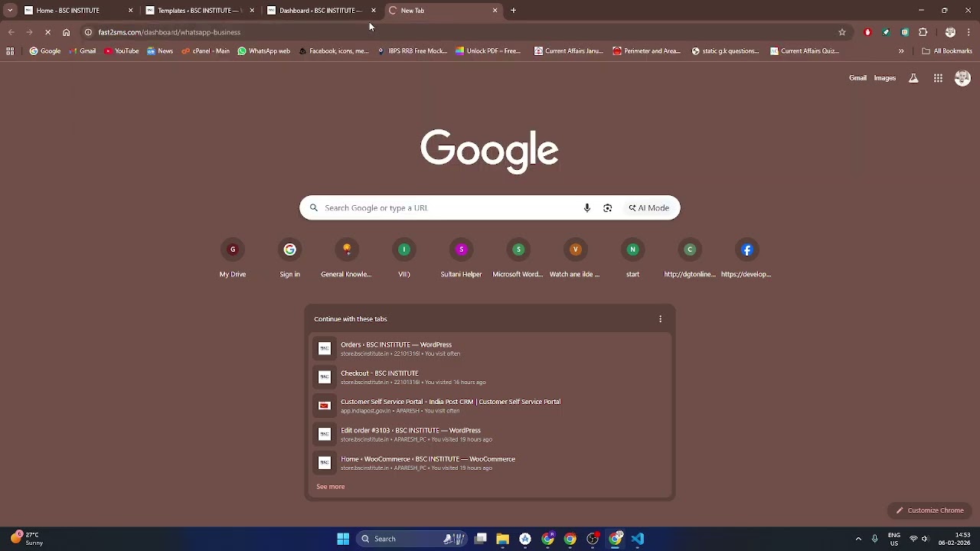This screenshot has width=980, height=551.
Task: Switch the ENG US input language
Action: (894, 539)
